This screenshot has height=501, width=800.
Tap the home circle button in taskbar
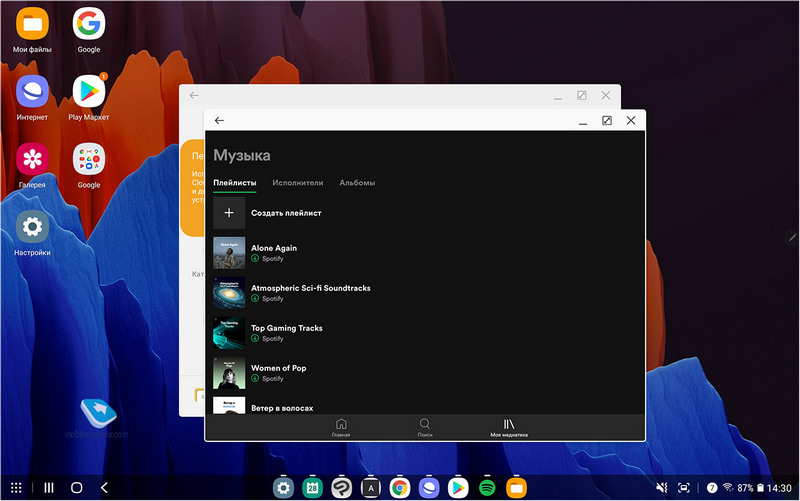click(x=77, y=488)
